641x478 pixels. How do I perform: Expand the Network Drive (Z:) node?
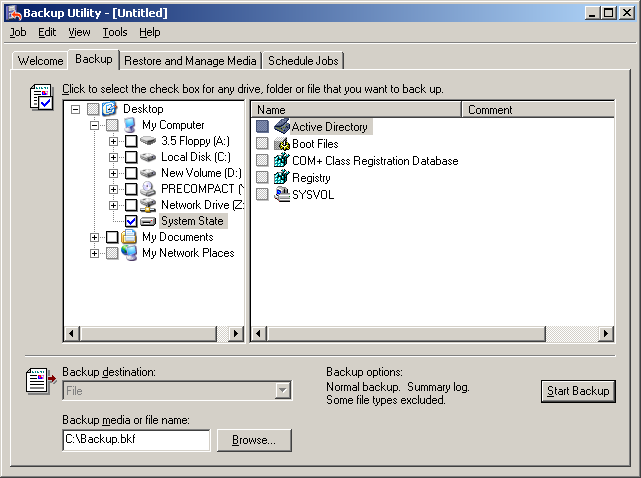(x=113, y=205)
